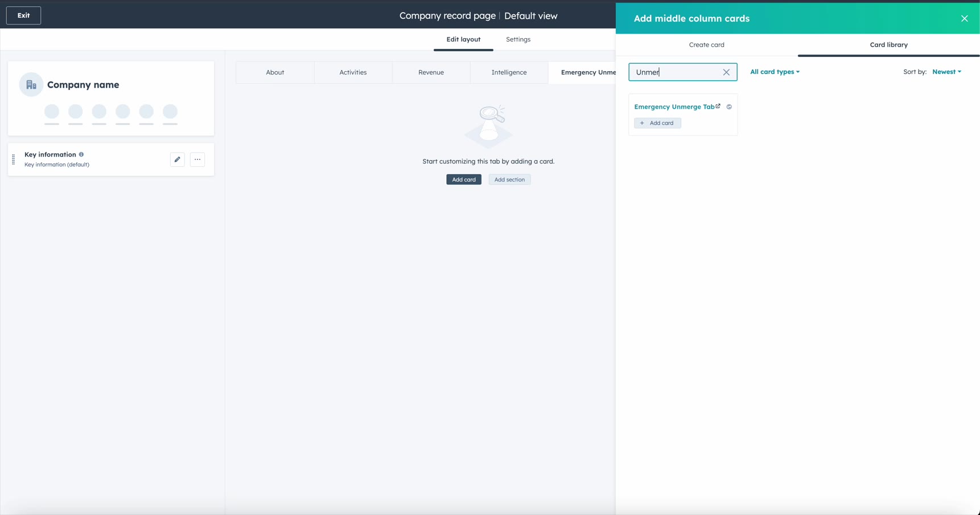The image size is (980, 515).
Task: Select the Activities tab
Action: coord(353,72)
